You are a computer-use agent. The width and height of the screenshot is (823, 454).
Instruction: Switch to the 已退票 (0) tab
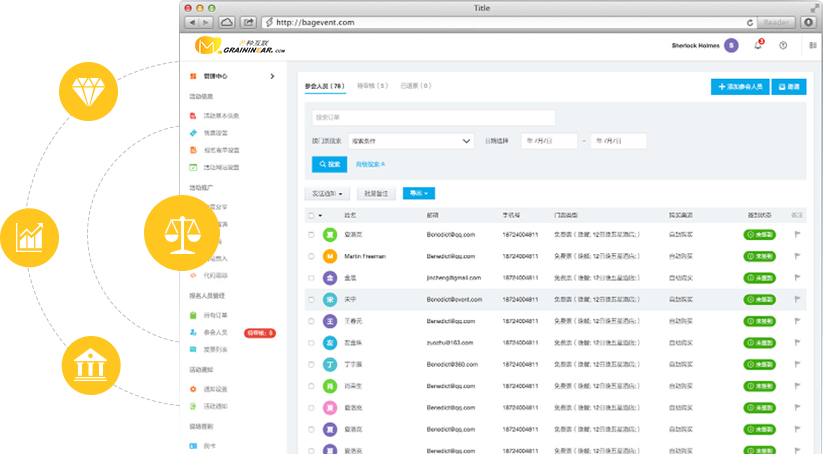click(x=416, y=86)
